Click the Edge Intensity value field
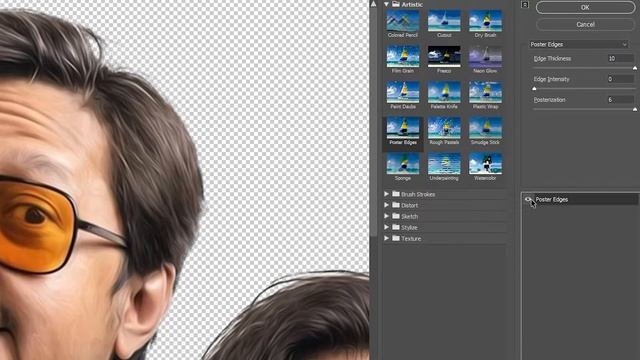 (x=620, y=79)
